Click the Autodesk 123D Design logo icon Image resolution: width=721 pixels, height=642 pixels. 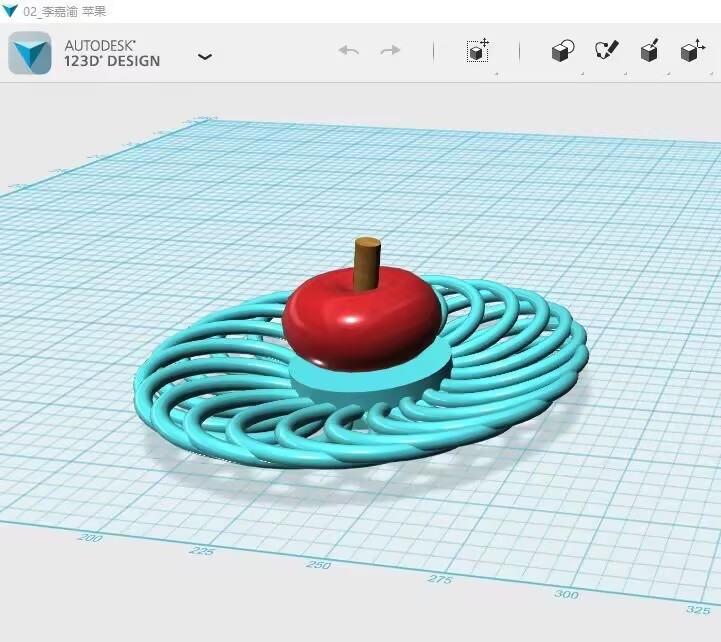click(x=30, y=53)
